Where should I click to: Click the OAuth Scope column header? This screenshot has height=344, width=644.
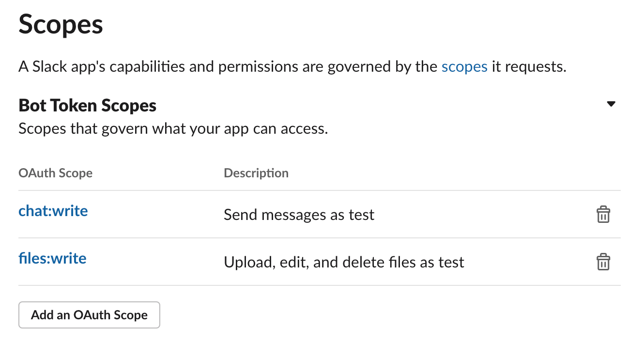click(x=55, y=173)
